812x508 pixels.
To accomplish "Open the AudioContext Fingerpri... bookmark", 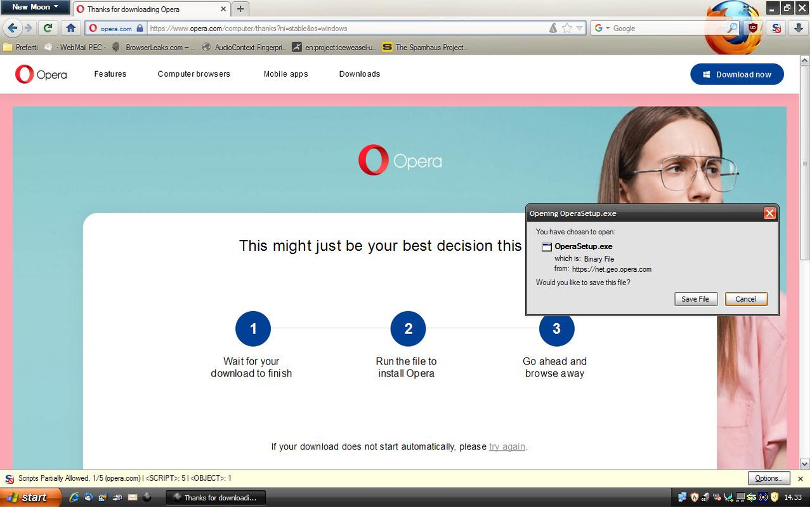I will (244, 47).
